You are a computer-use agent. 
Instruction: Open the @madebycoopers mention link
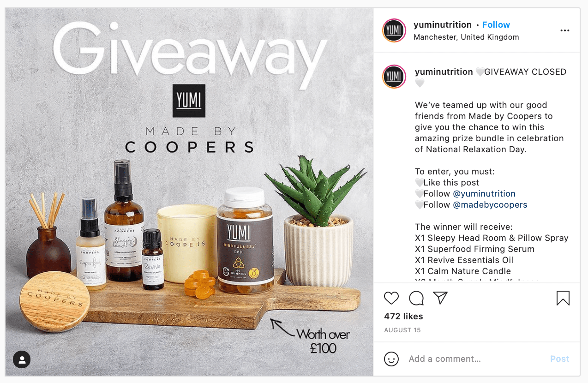click(x=490, y=205)
